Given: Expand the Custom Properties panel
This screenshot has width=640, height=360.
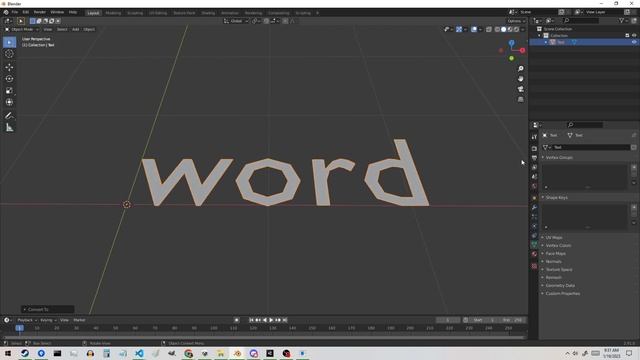Looking at the screenshot, I should pos(562,293).
